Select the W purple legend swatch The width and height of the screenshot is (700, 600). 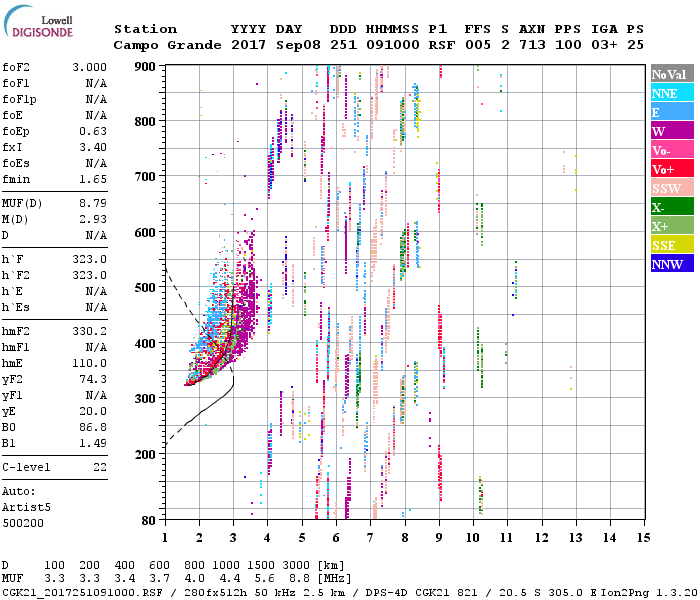[x=672, y=131]
